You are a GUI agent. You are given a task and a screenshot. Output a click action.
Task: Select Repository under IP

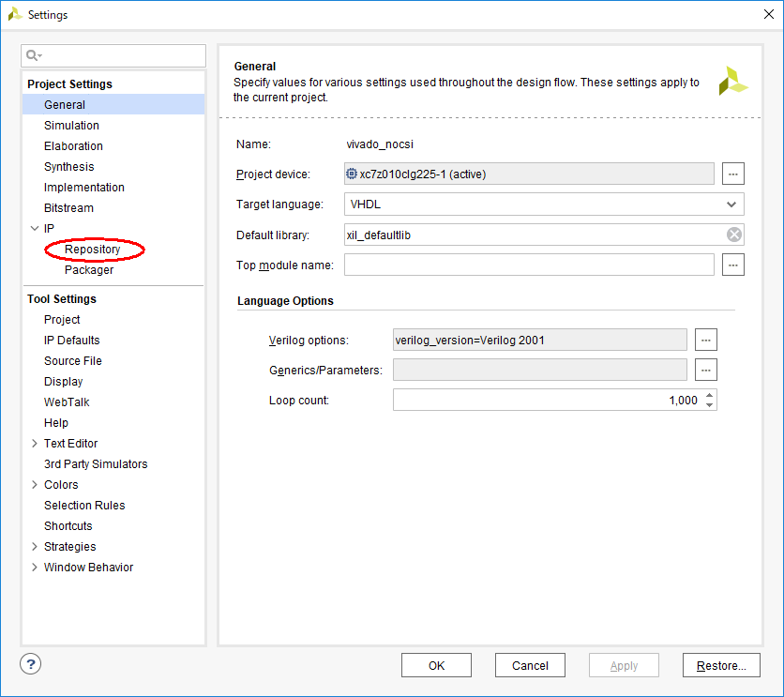(93, 250)
